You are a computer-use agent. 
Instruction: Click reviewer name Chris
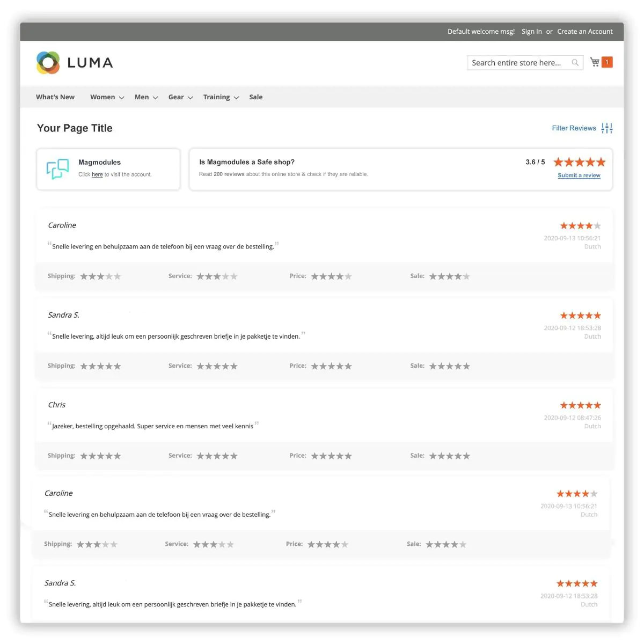[x=56, y=405]
